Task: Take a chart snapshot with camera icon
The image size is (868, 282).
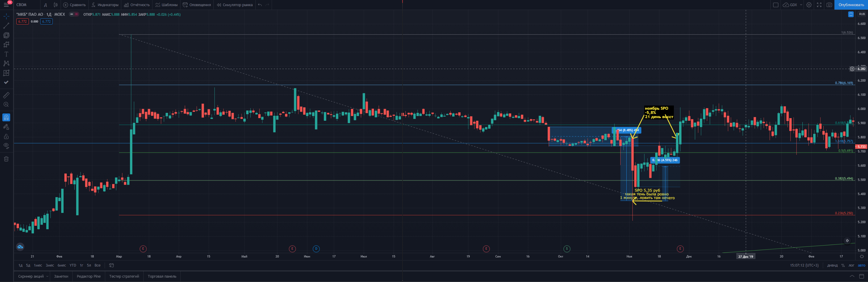Action: point(829,5)
